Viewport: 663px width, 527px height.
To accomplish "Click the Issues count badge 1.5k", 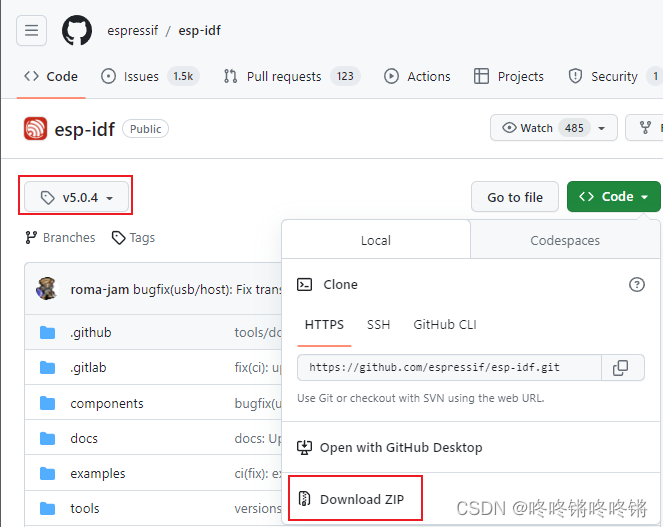I will click(183, 76).
